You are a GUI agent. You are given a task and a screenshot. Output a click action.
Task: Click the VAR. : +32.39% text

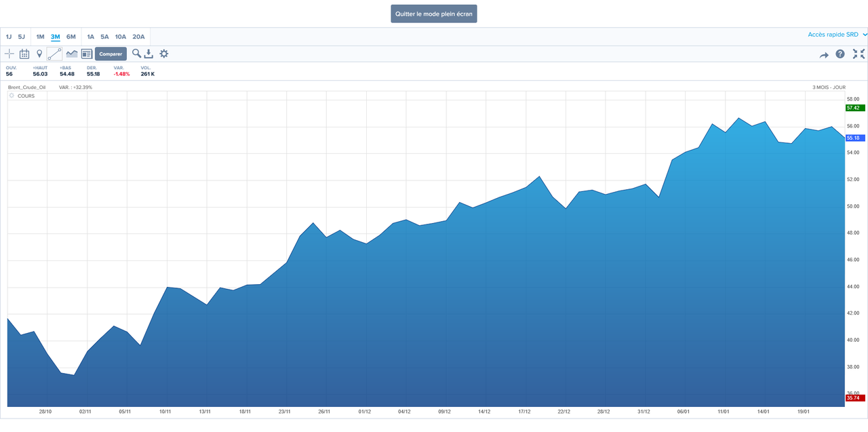(x=75, y=87)
